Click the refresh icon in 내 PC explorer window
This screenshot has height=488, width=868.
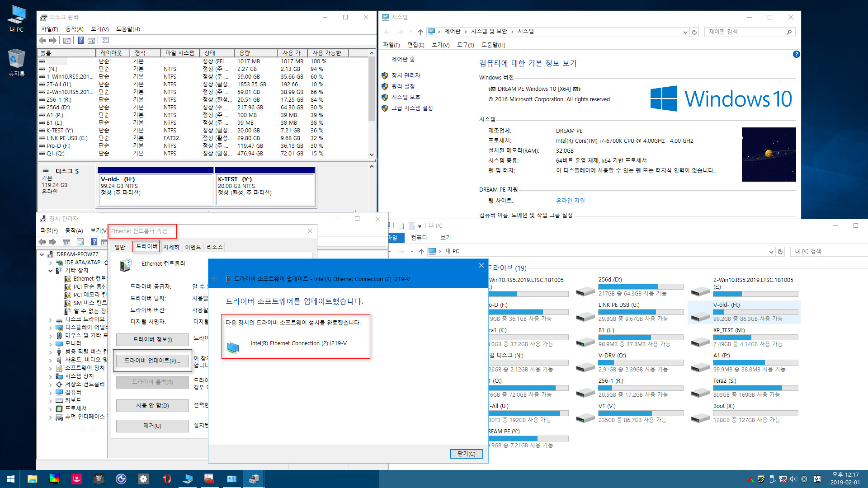pos(780,252)
